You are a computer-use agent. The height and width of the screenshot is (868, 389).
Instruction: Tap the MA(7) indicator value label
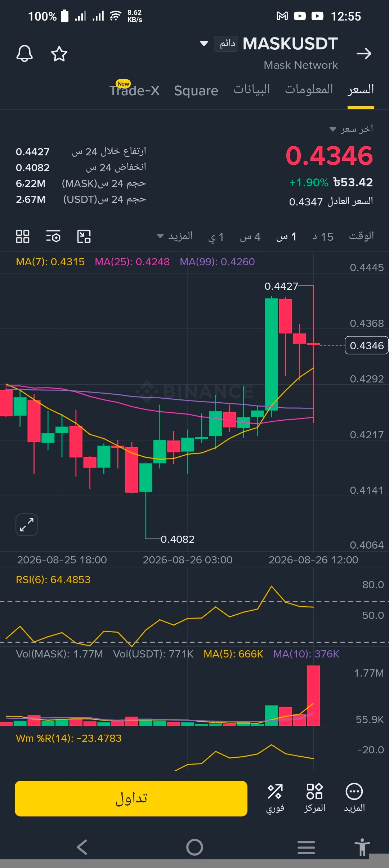[50, 262]
